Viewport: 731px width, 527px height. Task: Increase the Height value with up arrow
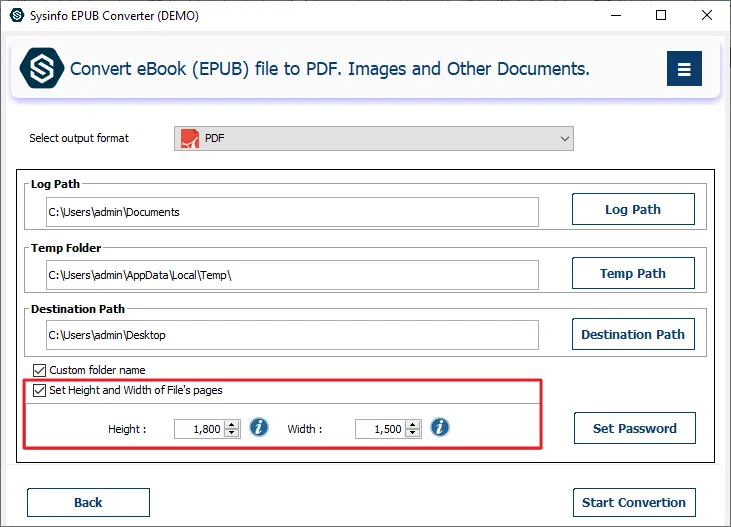[232, 424]
